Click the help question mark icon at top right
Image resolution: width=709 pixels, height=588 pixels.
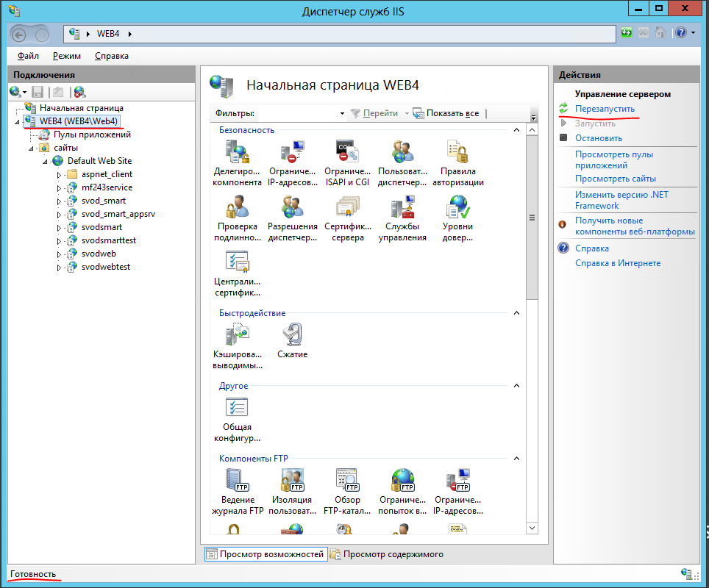681,32
